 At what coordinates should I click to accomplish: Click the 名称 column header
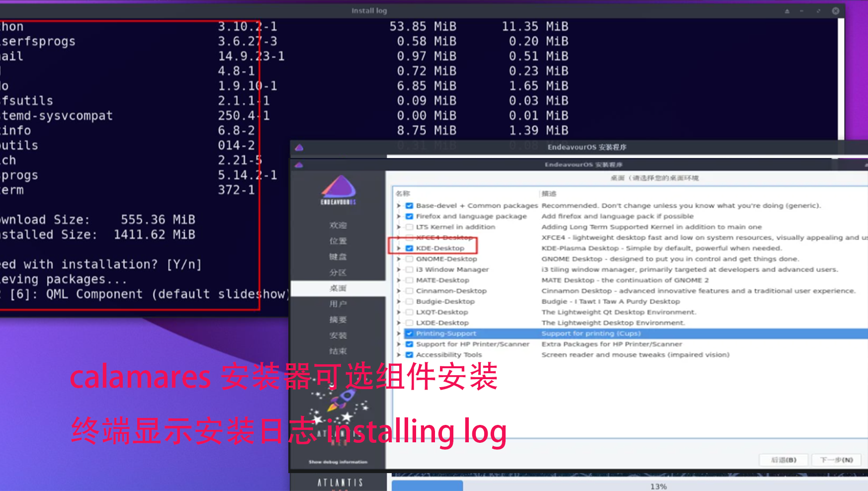403,194
